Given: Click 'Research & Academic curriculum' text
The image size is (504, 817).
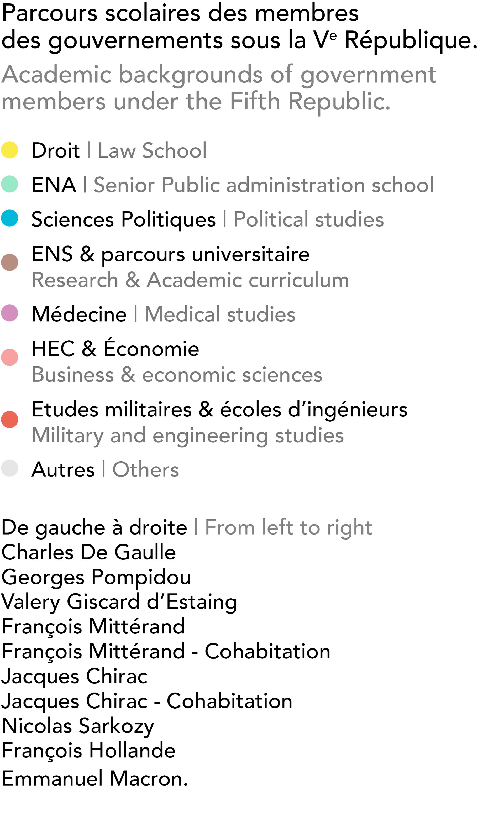Looking at the screenshot, I should 190,280.
